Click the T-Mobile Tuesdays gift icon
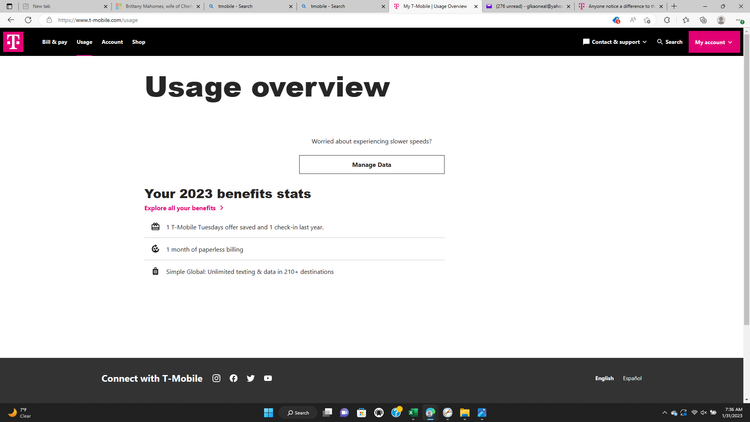The height and width of the screenshot is (422, 750). (x=155, y=227)
